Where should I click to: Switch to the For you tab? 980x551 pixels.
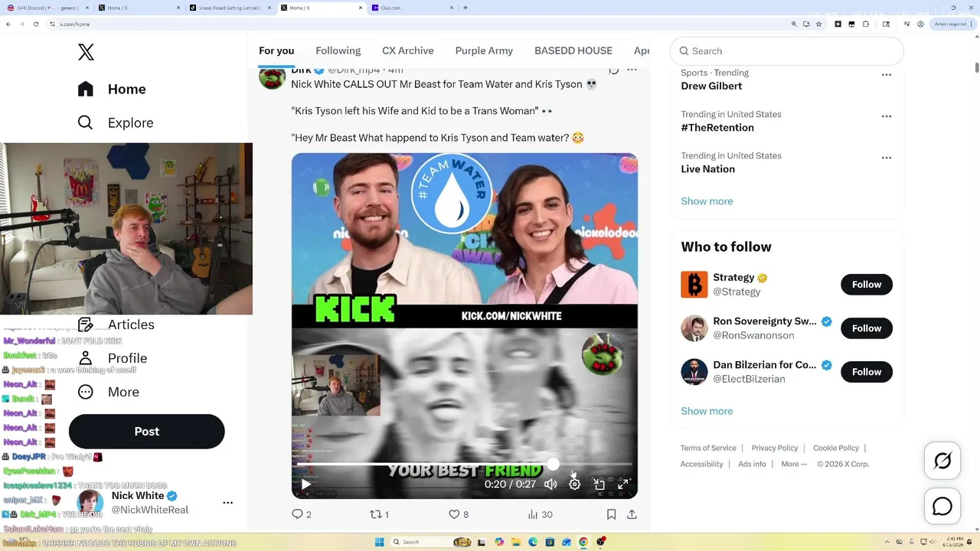pyautogui.click(x=276, y=51)
